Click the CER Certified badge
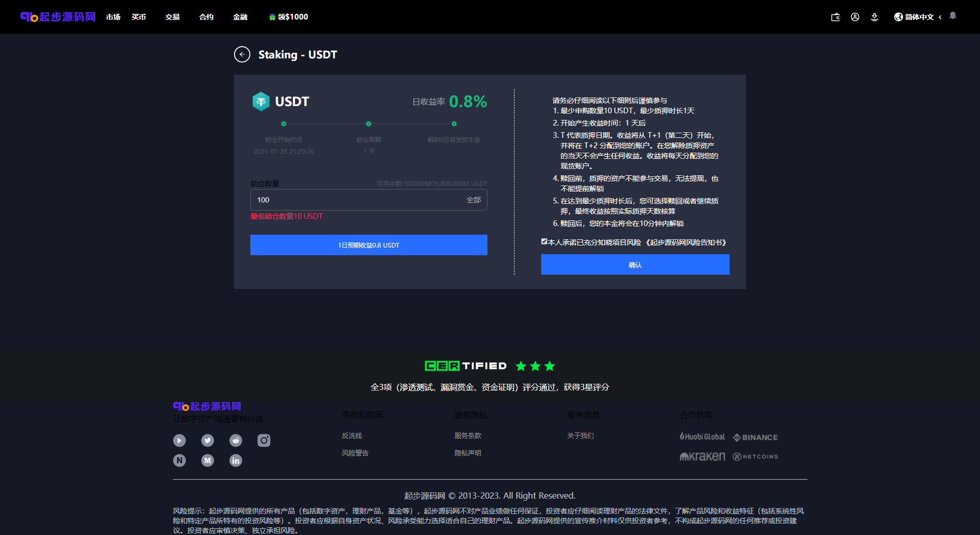 (x=490, y=366)
